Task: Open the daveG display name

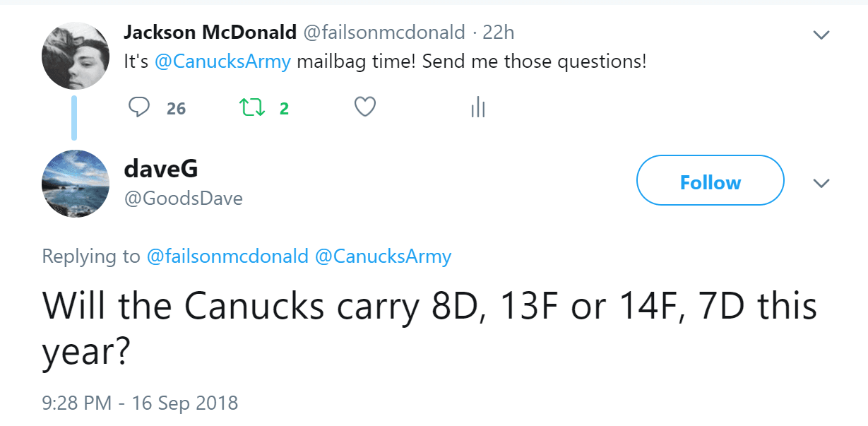Action: coord(161,169)
